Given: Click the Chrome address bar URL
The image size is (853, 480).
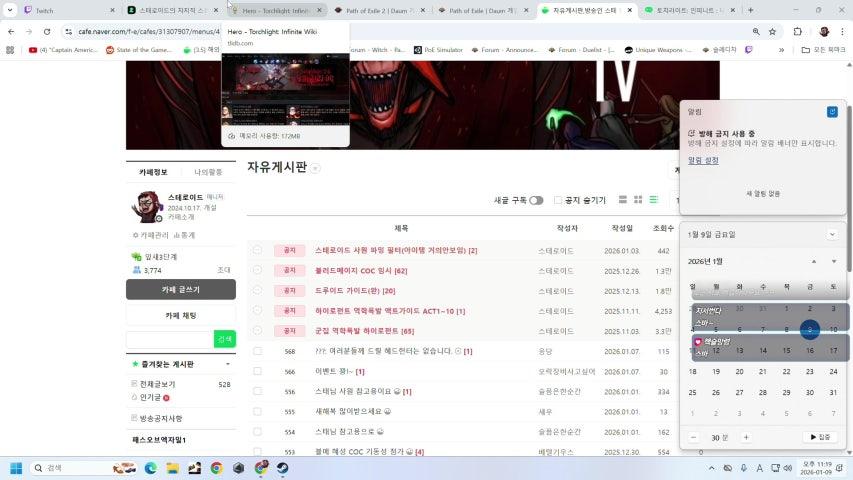Looking at the screenshot, I should tap(148, 32).
